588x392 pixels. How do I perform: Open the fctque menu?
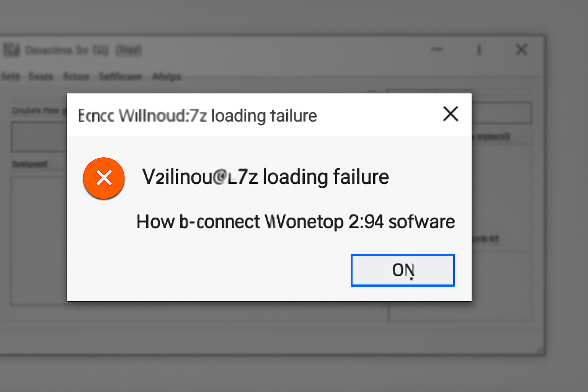pyautogui.click(x=76, y=76)
